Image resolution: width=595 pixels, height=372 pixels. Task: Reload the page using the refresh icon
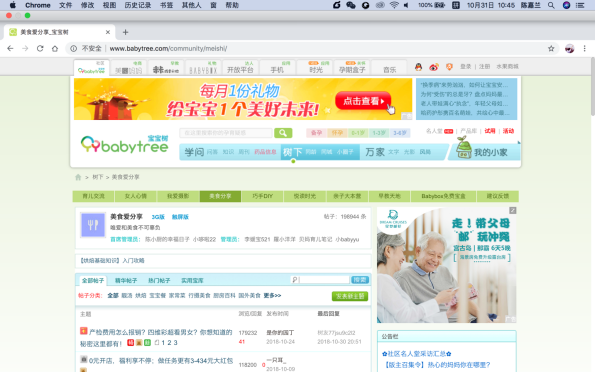click(x=40, y=49)
